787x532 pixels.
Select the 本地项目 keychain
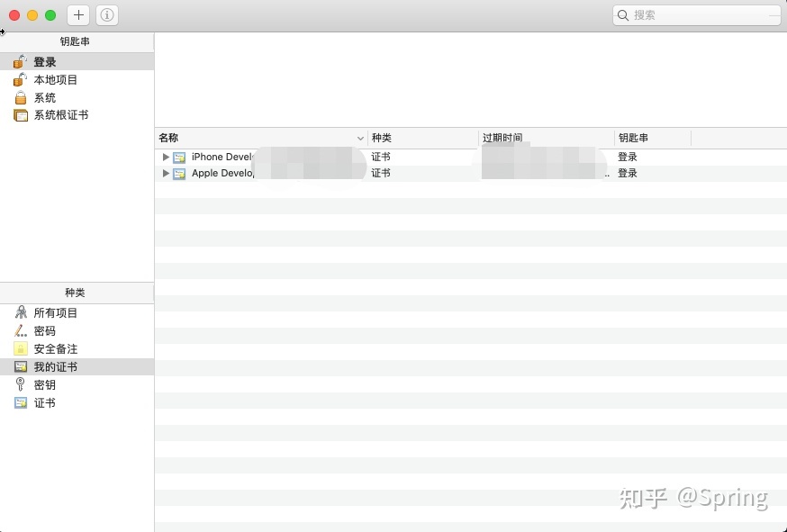pyautogui.click(x=77, y=80)
